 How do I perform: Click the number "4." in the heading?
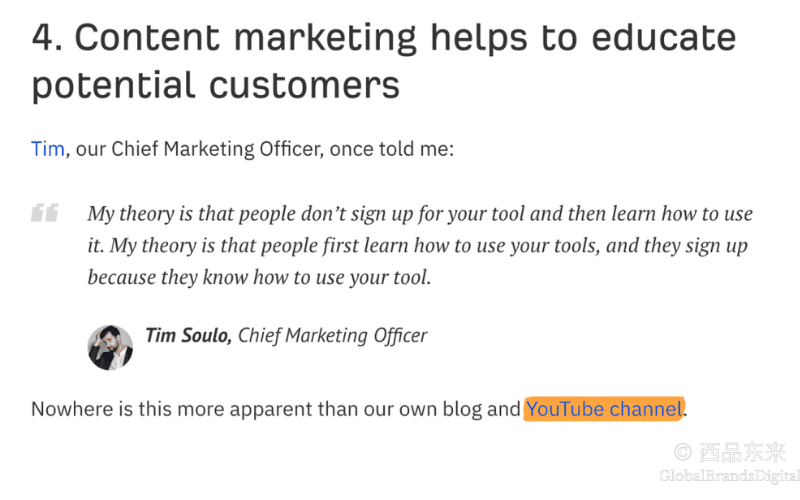click(47, 38)
